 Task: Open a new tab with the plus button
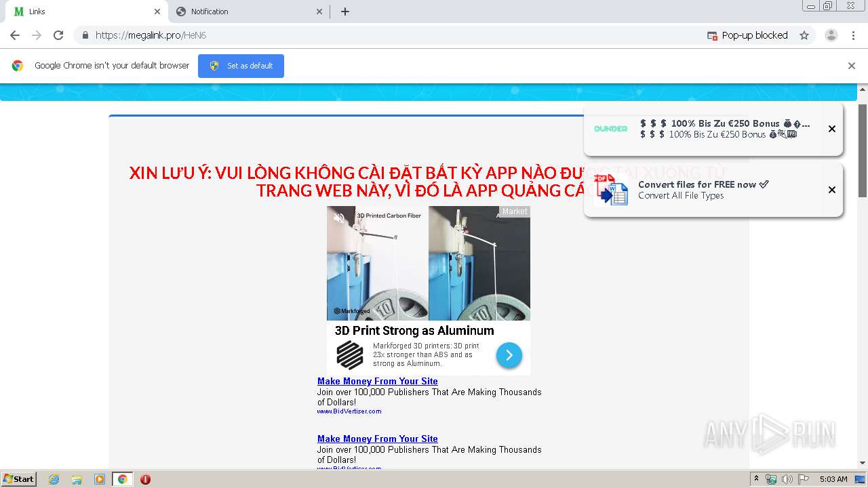pyautogui.click(x=345, y=12)
